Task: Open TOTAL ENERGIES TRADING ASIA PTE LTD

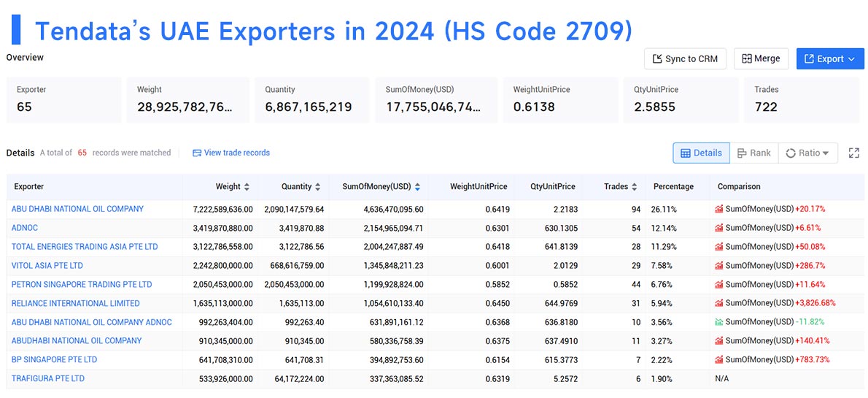Action: 85,247
